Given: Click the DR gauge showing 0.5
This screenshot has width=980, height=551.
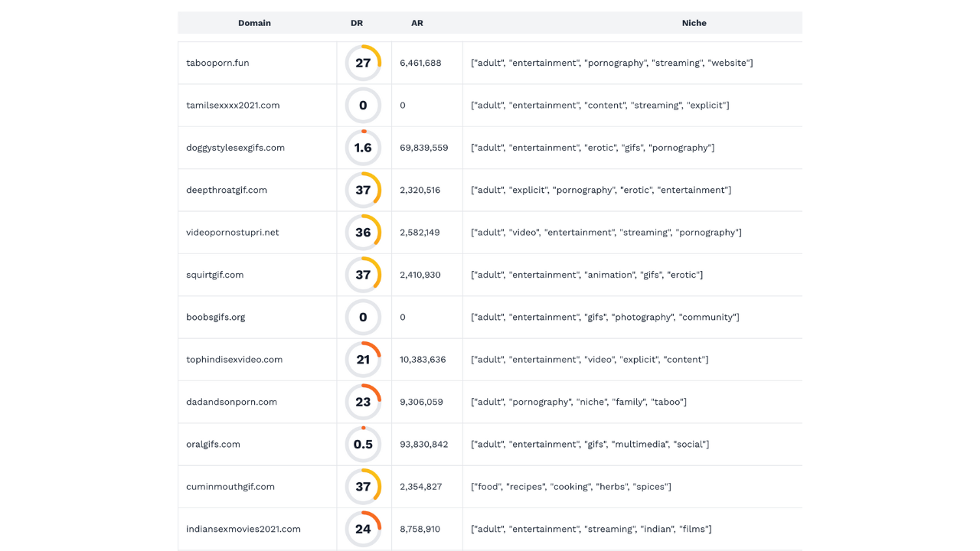Looking at the screenshot, I should pyautogui.click(x=363, y=444).
